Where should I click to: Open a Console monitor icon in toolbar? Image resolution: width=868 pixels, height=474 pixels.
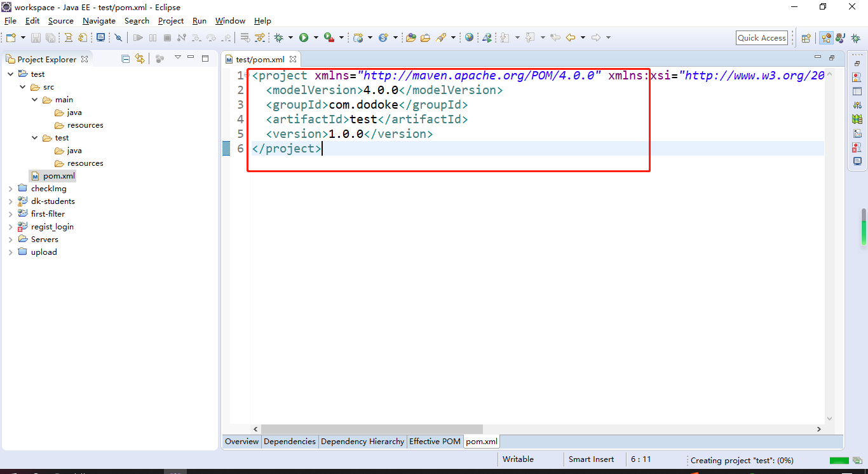[100, 37]
